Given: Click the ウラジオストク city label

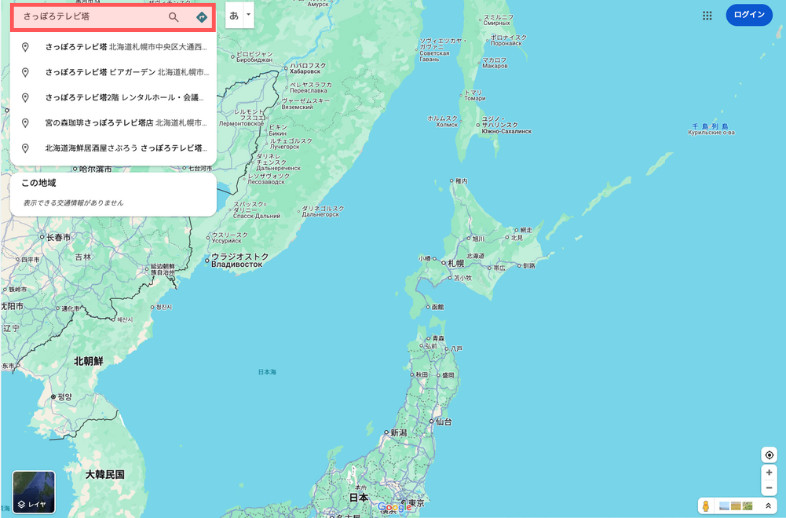Looking at the screenshot, I should [x=238, y=257].
